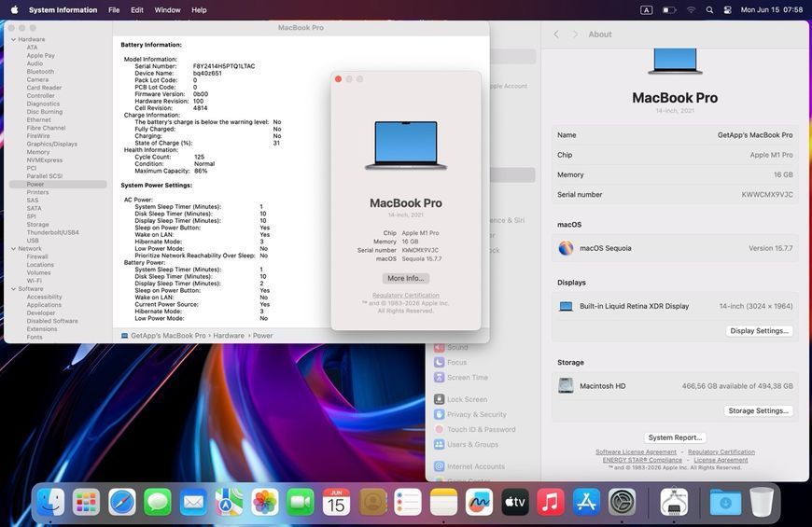Open Reminders from the Dock
The height and width of the screenshot is (527, 812).
(x=408, y=502)
